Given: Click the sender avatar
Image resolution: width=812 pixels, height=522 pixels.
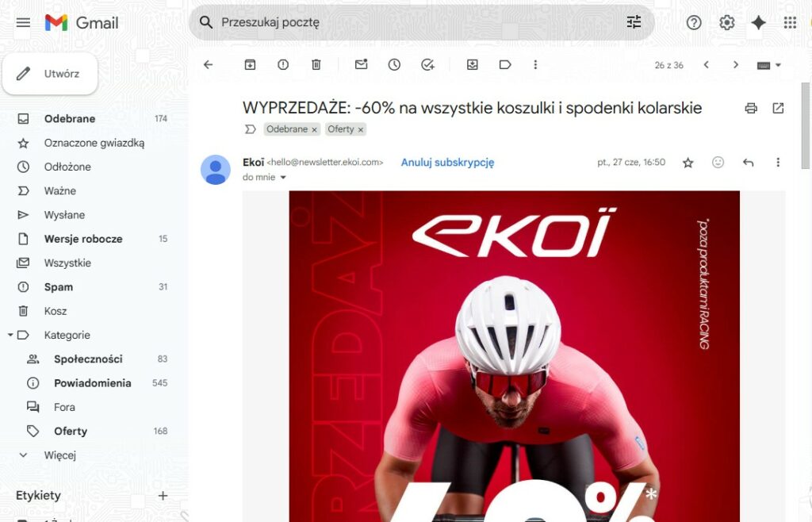Looking at the screenshot, I should point(216,169).
